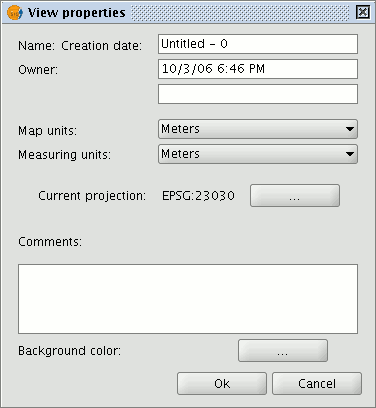This screenshot has height=408, width=376.
Task: Click the Current projection label
Action: tap(92, 196)
